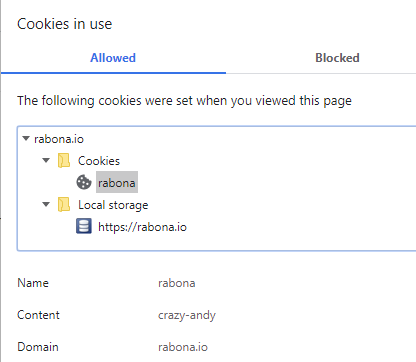Select the Local storage folder label
This screenshot has height=362, width=416.
[x=113, y=205]
